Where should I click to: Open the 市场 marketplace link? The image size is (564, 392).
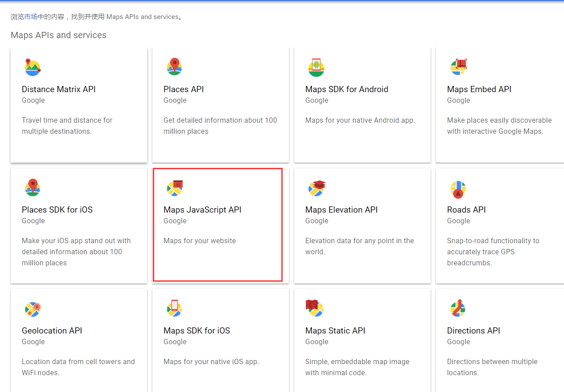pos(31,17)
